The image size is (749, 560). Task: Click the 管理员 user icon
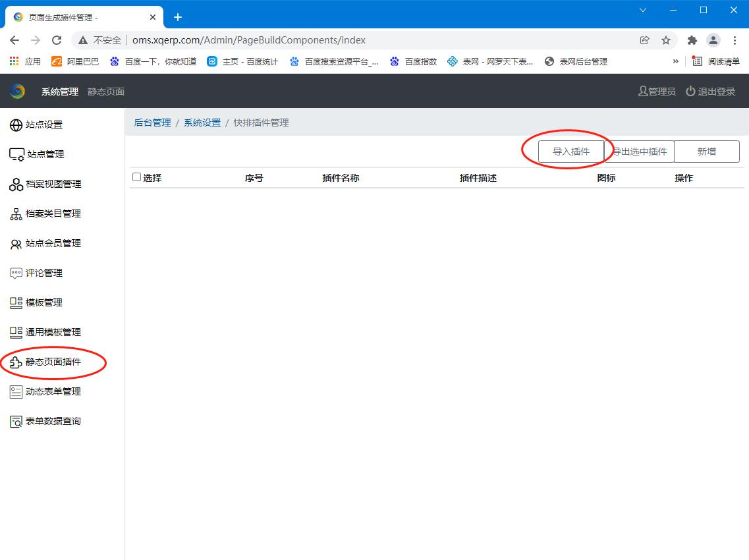(642, 92)
